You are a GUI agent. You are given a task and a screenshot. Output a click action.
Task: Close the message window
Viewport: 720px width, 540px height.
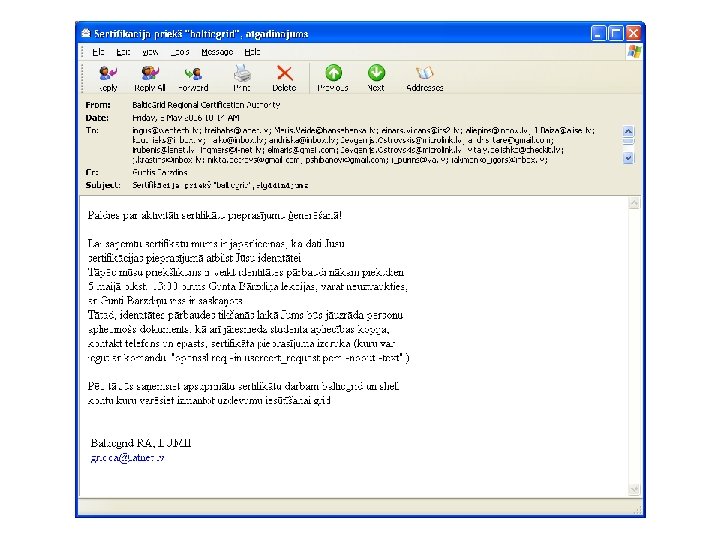click(x=633, y=33)
